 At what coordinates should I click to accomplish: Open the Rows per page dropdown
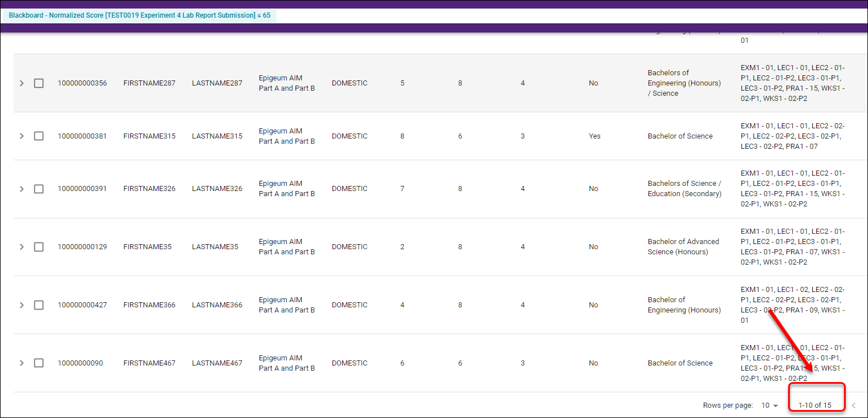[x=770, y=405]
